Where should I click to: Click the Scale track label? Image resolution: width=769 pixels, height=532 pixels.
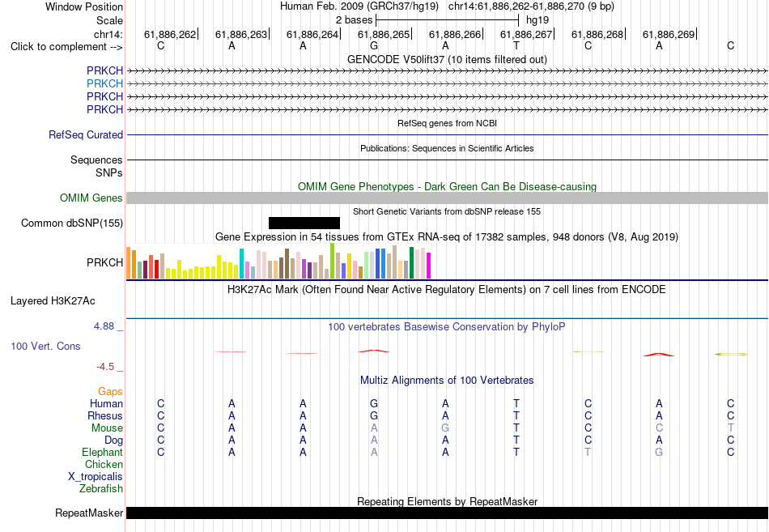coord(109,20)
